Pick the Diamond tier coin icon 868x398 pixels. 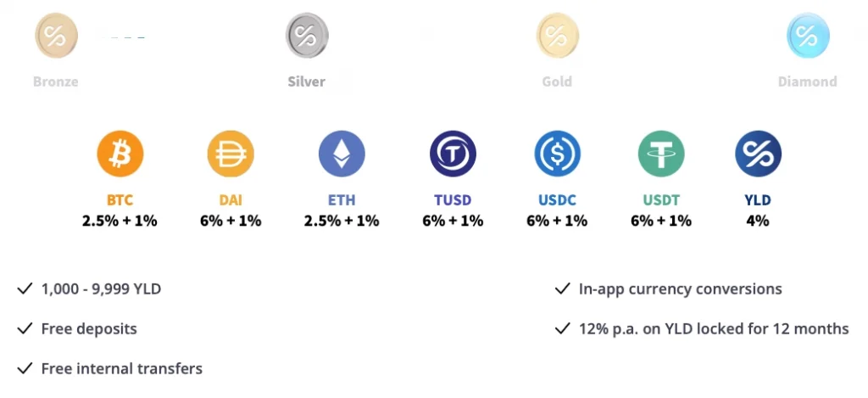[x=808, y=36]
